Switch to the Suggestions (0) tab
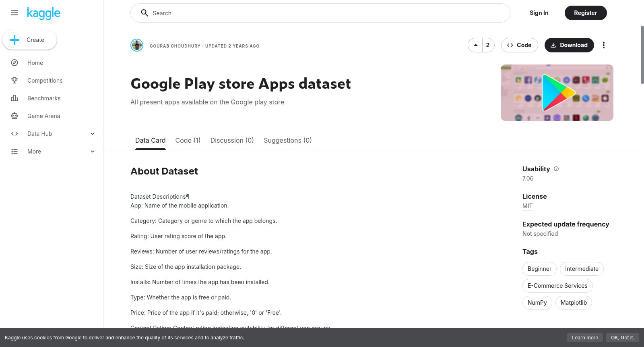This screenshot has height=347, width=644. [288, 140]
